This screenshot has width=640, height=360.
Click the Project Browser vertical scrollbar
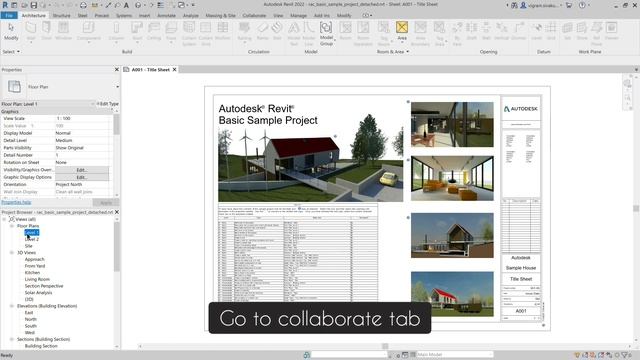117,247
